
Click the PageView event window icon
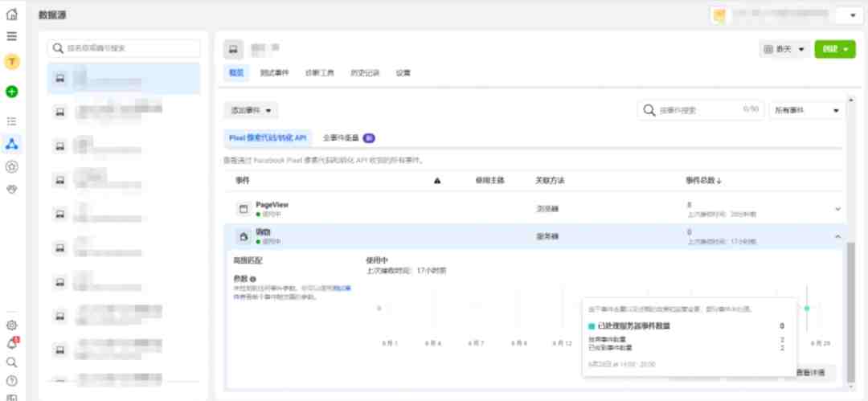click(x=243, y=209)
